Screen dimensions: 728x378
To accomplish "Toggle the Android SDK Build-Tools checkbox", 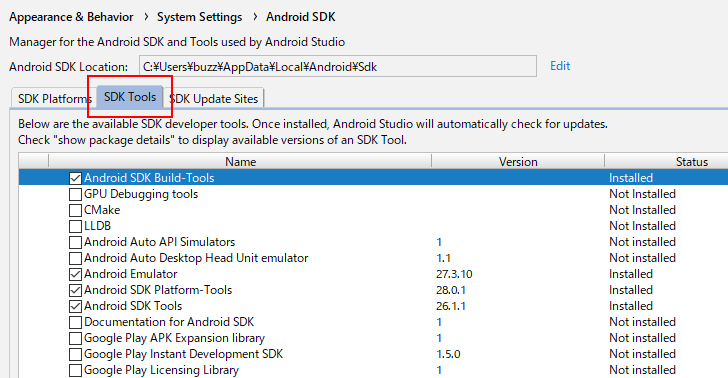I will (x=75, y=178).
